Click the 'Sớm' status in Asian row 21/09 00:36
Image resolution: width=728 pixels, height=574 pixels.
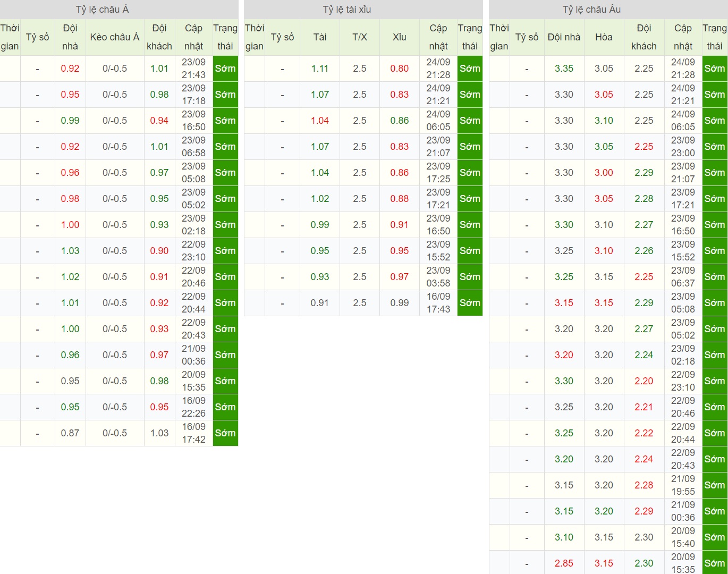click(x=225, y=355)
